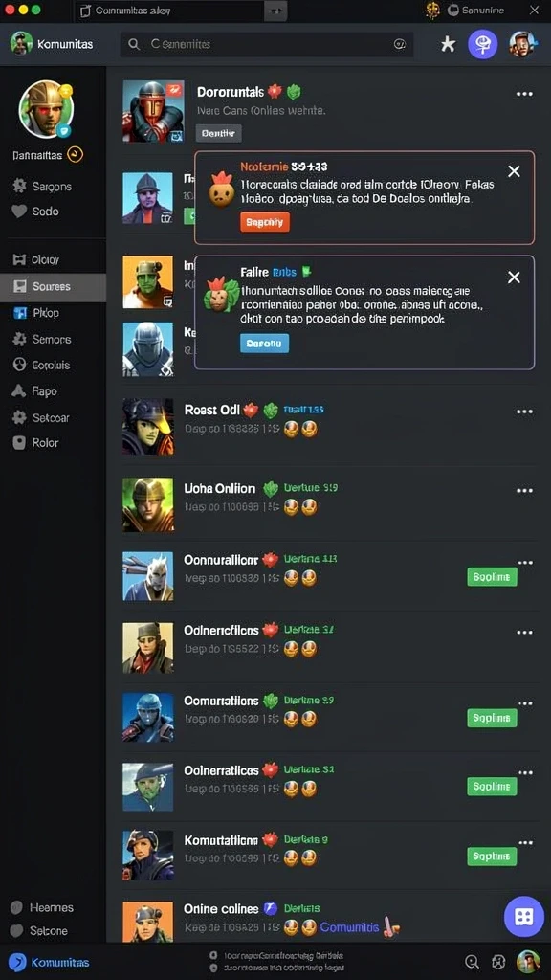551x980 pixels.
Task: Click the icon inside the search field's right end
Action: coord(400,44)
